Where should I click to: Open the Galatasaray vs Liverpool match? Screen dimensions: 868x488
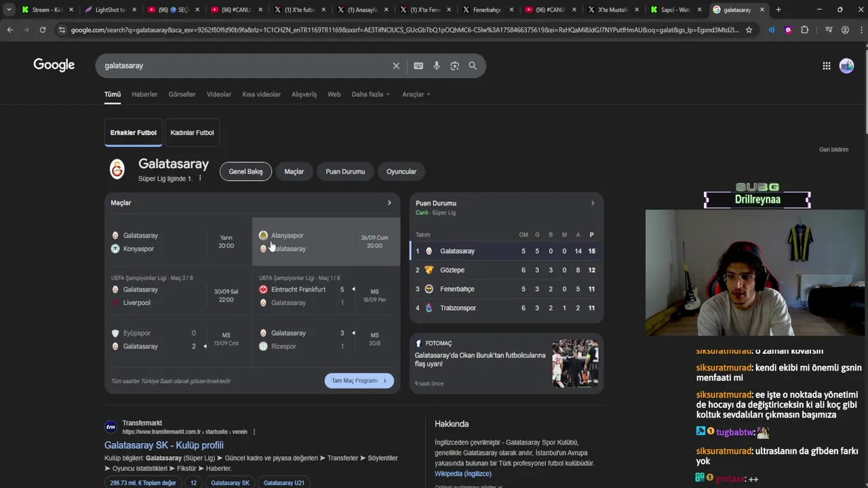point(178,291)
